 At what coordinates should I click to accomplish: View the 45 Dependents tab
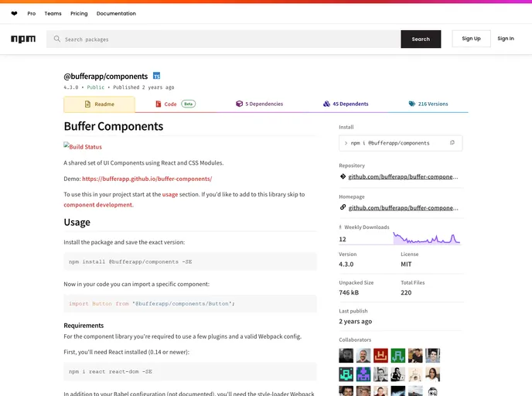pos(346,104)
